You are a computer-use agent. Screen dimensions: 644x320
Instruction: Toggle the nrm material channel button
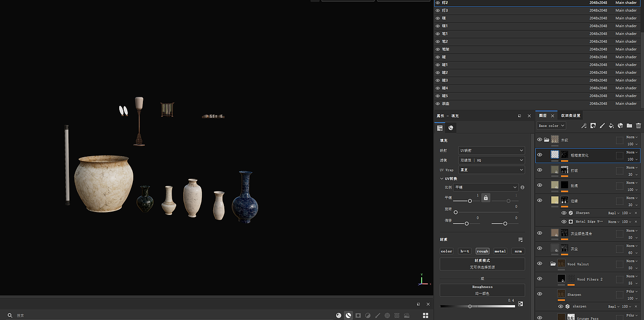tap(518, 251)
